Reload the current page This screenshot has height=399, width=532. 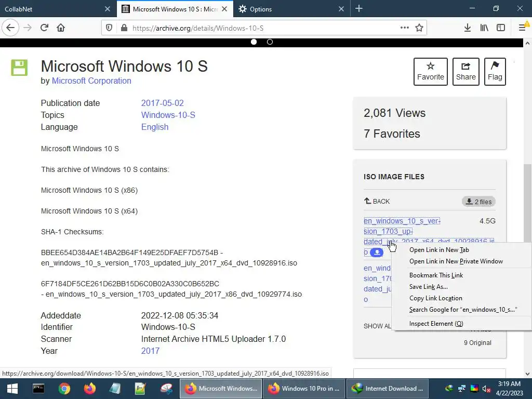[x=44, y=28]
